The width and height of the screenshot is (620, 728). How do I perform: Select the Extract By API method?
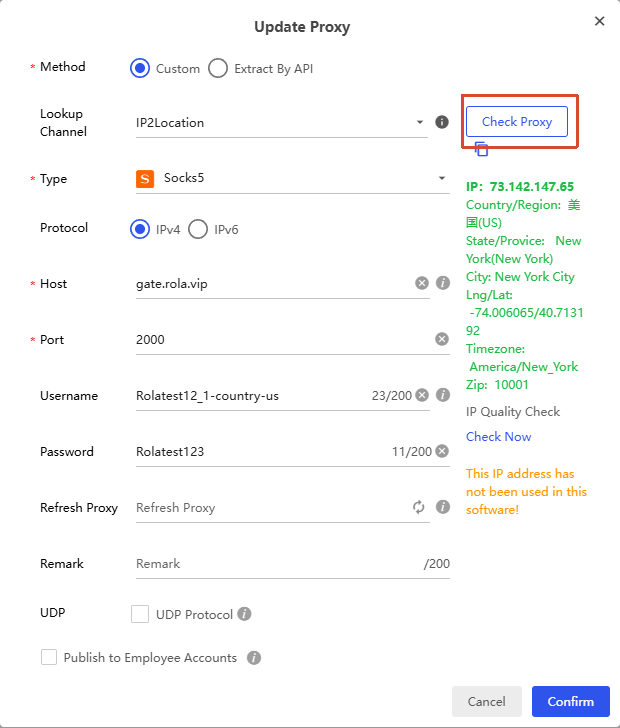[x=218, y=68]
